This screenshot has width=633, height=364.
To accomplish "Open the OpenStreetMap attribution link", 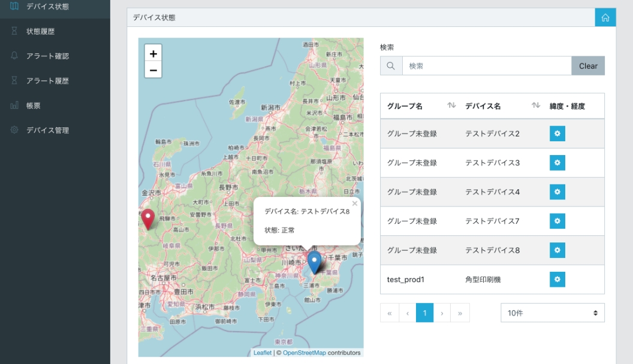I will coord(305,353).
